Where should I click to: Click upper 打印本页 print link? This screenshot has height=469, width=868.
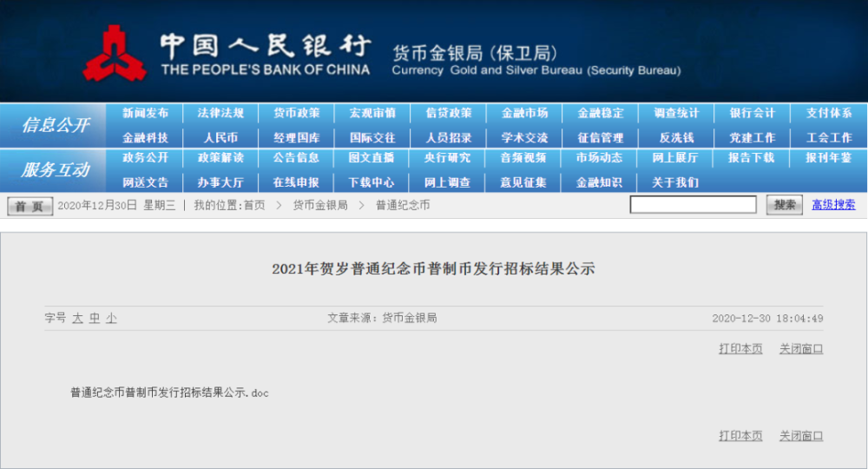pyautogui.click(x=740, y=349)
